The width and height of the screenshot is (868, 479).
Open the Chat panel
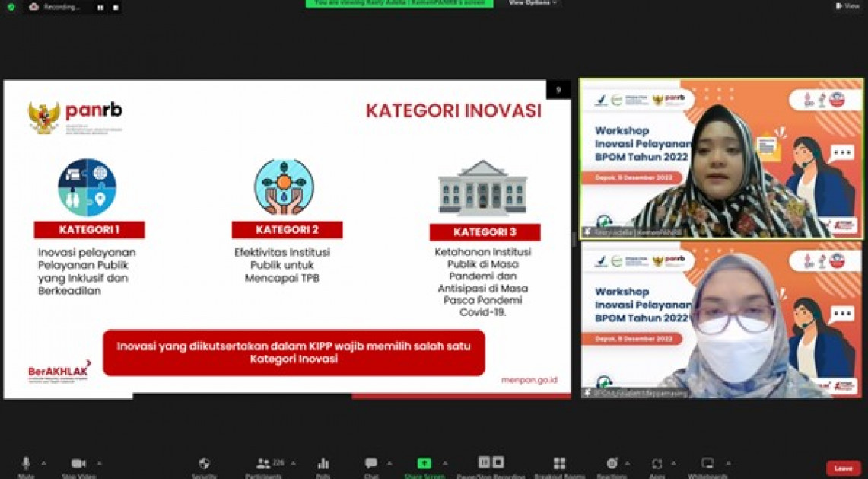point(370,464)
